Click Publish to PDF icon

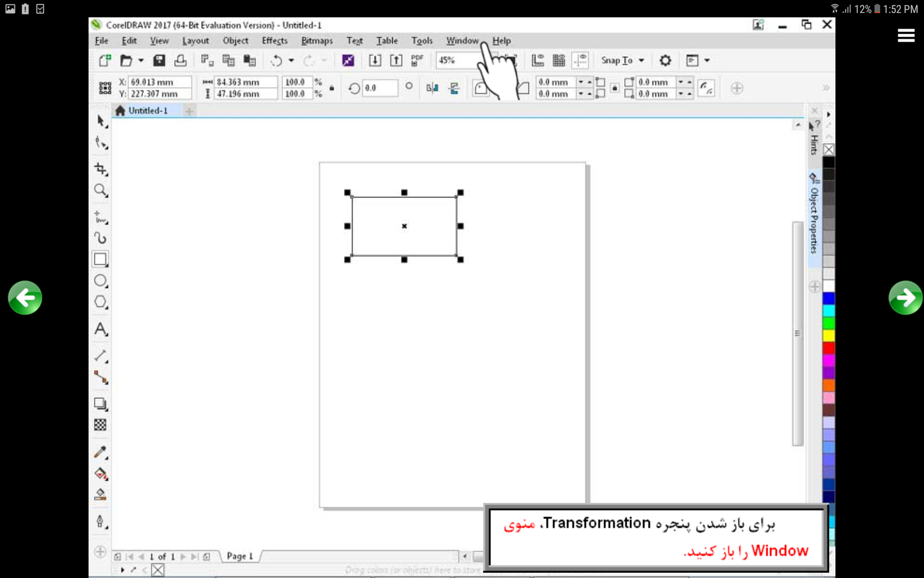[417, 61]
